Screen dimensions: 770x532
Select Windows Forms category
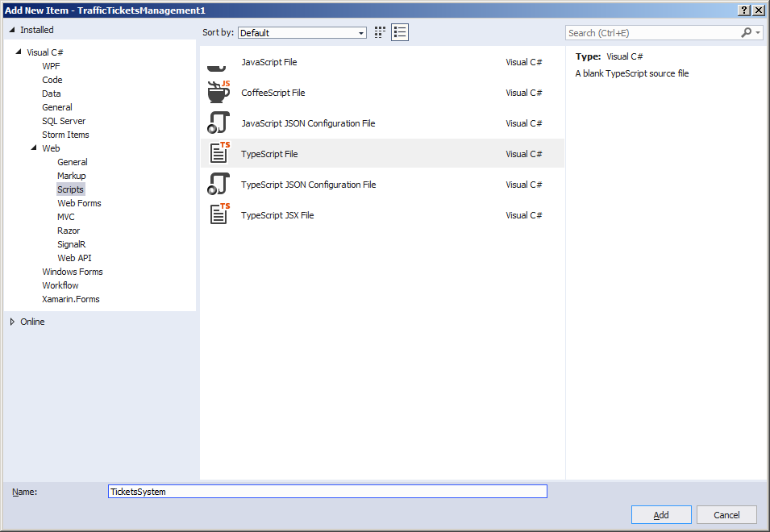point(73,272)
